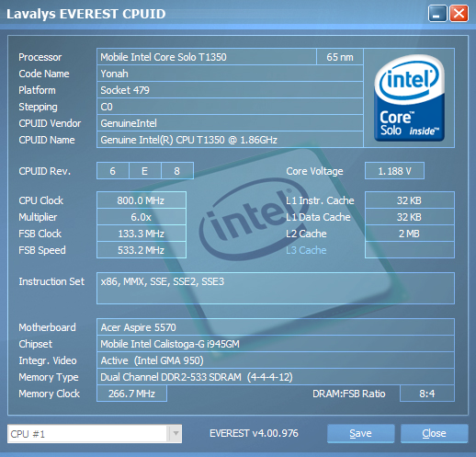Select the Yonah code name value

(x=114, y=74)
